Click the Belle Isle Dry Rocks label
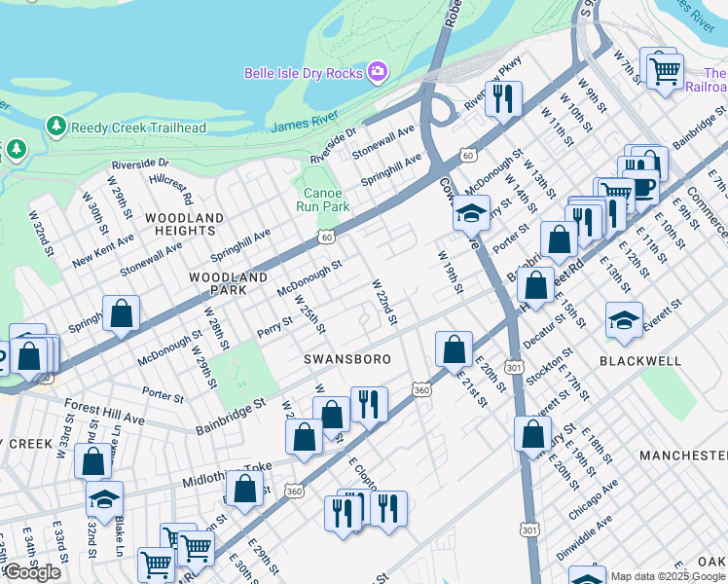This screenshot has width=728, height=584. tap(304, 73)
